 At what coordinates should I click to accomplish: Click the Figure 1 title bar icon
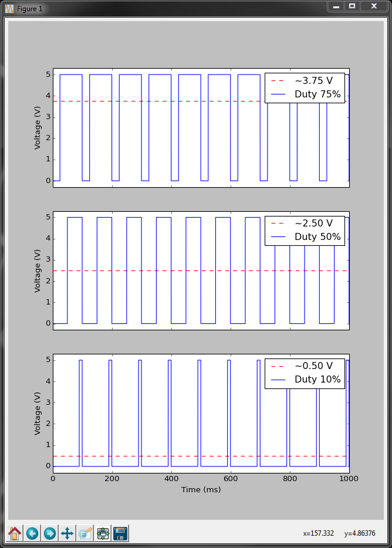point(9,9)
